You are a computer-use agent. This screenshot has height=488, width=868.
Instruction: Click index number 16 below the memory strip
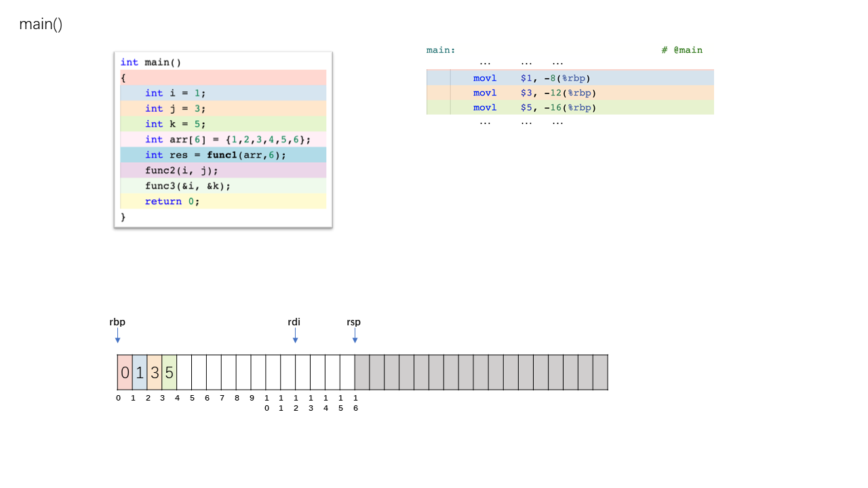(355, 403)
